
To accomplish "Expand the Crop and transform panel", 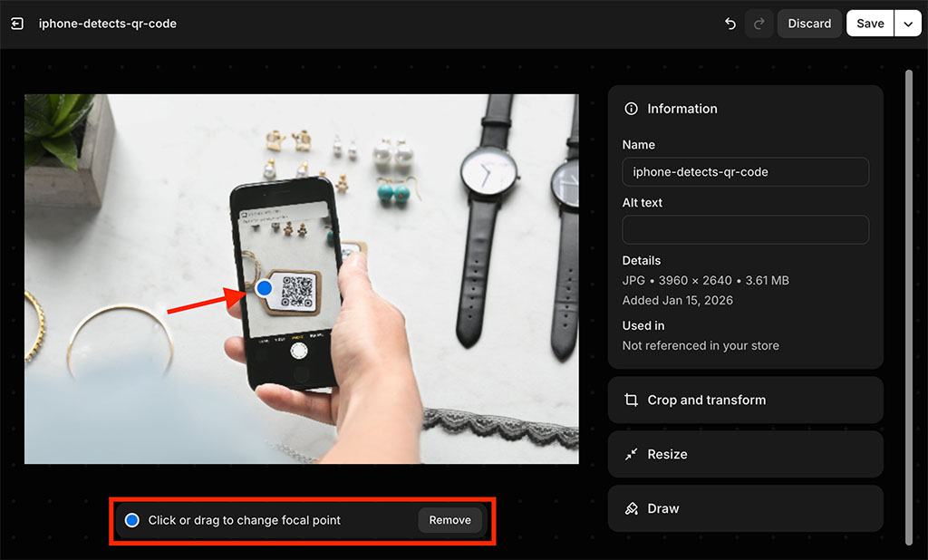I will point(745,400).
